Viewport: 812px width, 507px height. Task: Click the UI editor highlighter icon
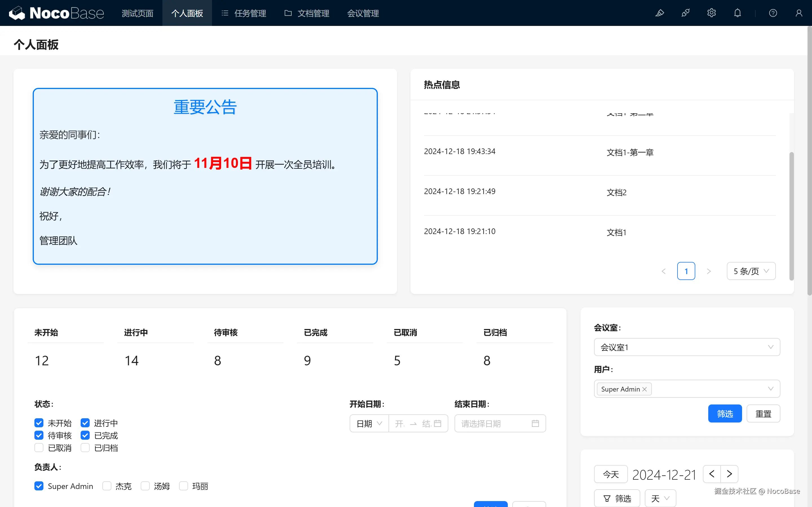[660, 13]
